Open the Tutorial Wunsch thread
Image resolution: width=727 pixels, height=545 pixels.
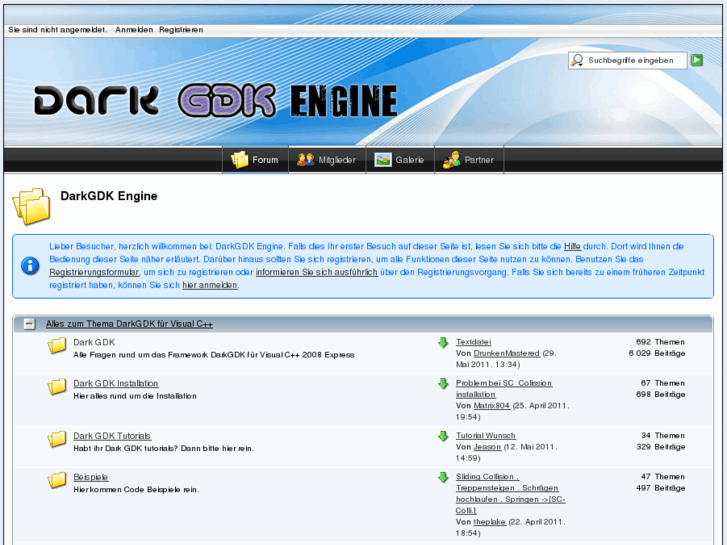tap(485, 436)
